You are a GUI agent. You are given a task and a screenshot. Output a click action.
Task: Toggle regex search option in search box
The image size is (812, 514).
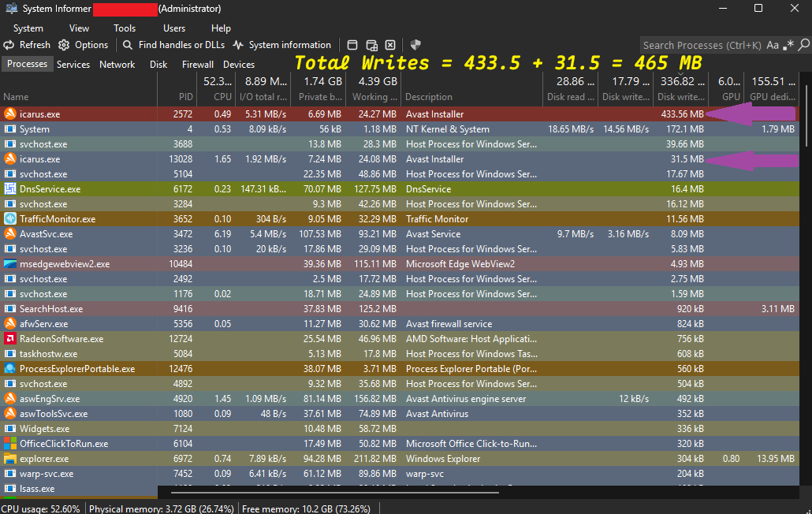[x=788, y=45]
